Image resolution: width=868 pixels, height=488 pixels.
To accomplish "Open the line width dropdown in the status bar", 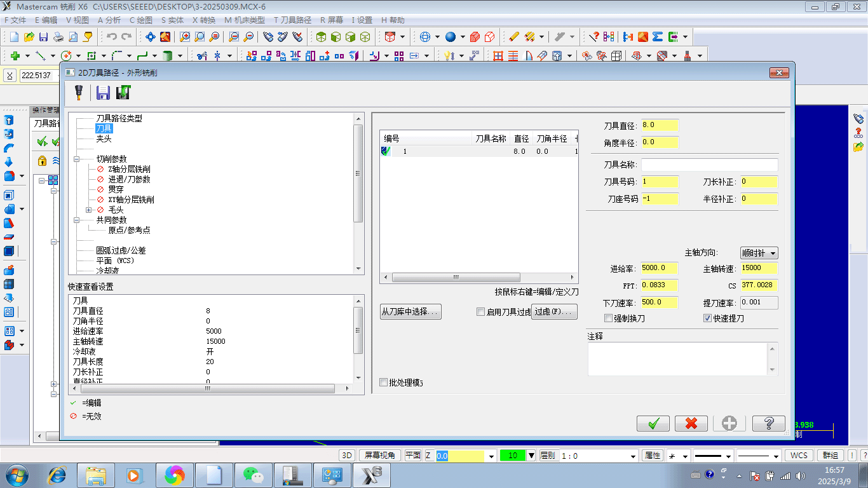I will coord(776,456).
